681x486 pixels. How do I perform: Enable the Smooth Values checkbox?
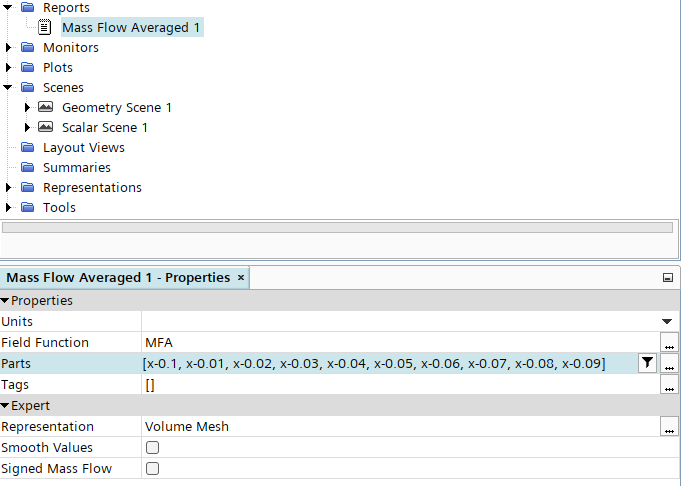pyautogui.click(x=153, y=448)
